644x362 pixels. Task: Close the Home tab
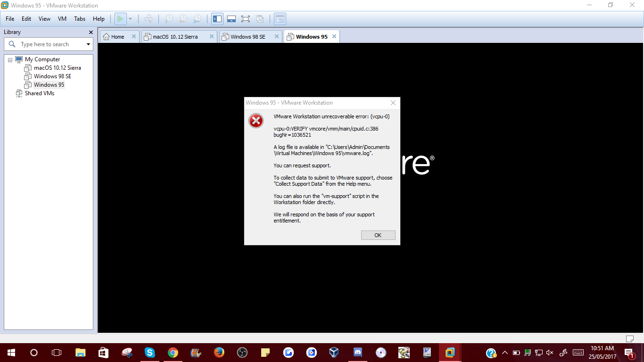click(x=134, y=36)
